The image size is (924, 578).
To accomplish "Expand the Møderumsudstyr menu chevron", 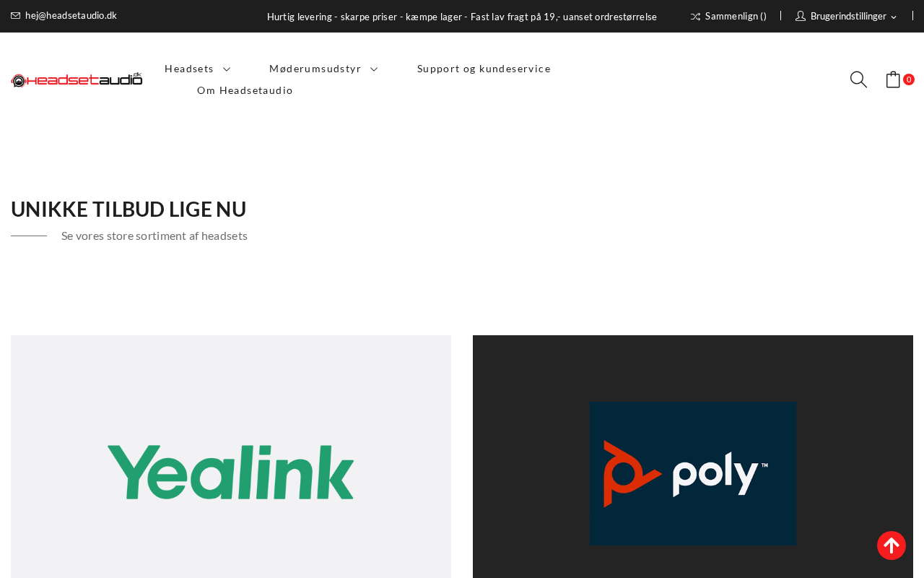I will (374, 69).
